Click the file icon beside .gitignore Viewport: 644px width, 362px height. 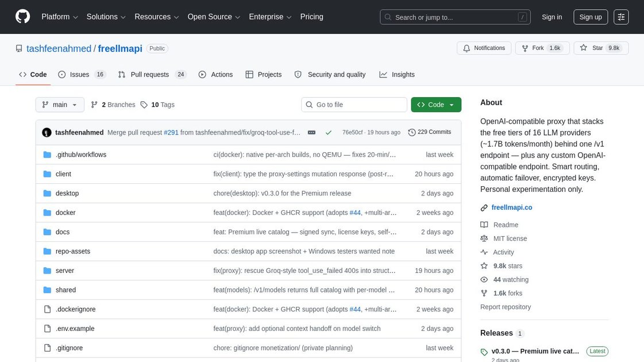(x=47, y=348)
